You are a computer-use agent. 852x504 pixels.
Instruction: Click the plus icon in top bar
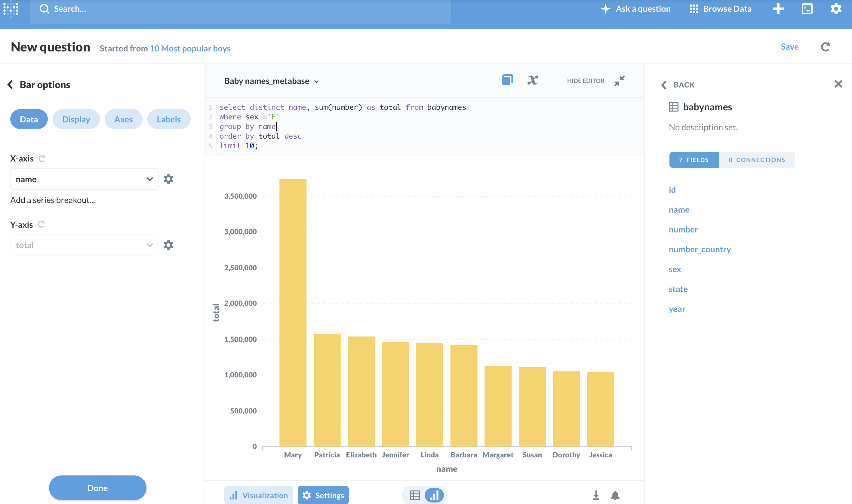(778, 9)
